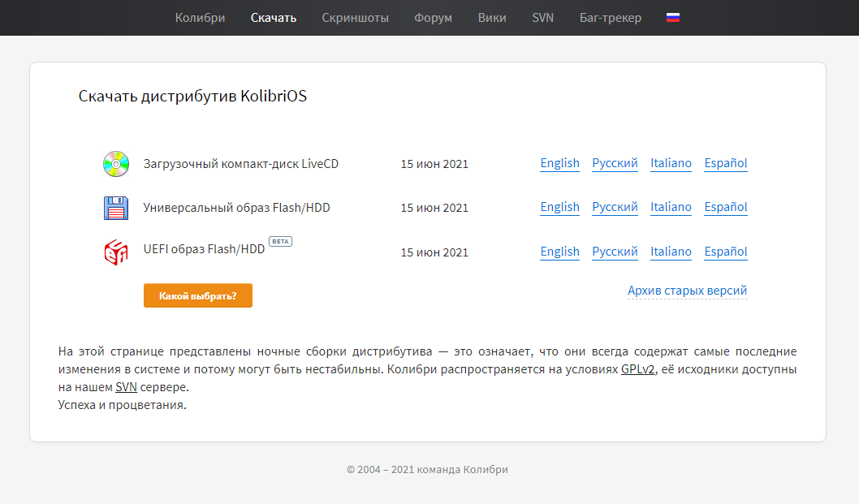Image resolution: width=859 pixels, height=504 pixels.
Task: Click the red UEFI image icon
Action: 116,252
